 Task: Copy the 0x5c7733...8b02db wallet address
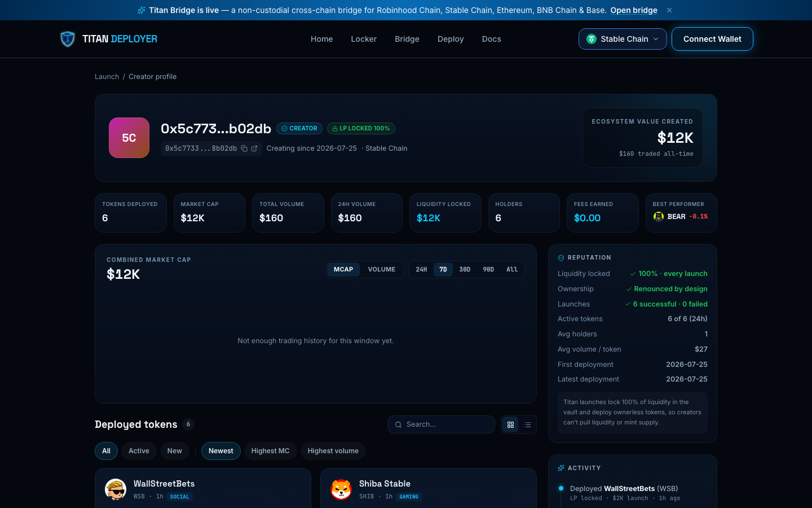[244, 148]
